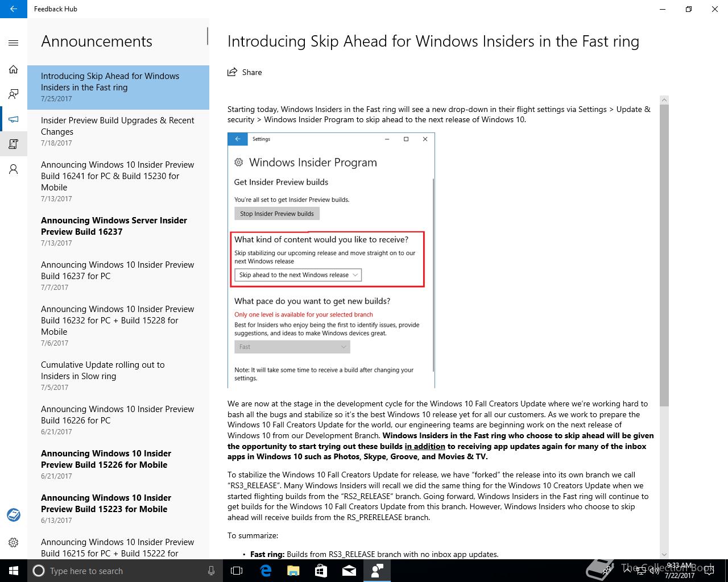Click the volume icon in system tray
The image size is (728, 582).
(654, 571)
